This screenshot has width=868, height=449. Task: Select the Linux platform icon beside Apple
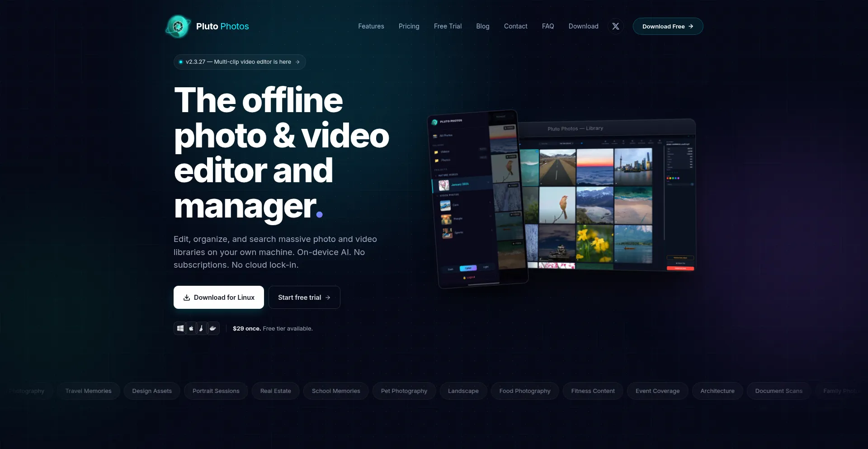pos(202,328)
